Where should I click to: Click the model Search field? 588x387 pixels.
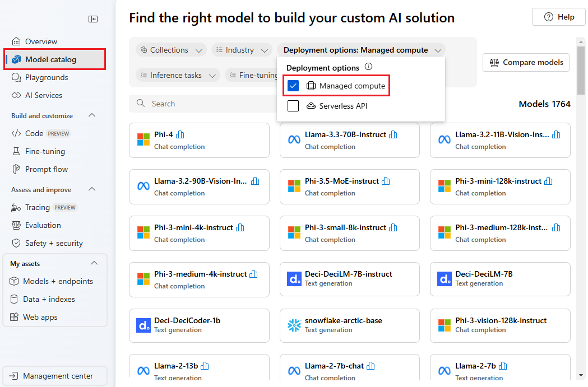pos(203,104)
